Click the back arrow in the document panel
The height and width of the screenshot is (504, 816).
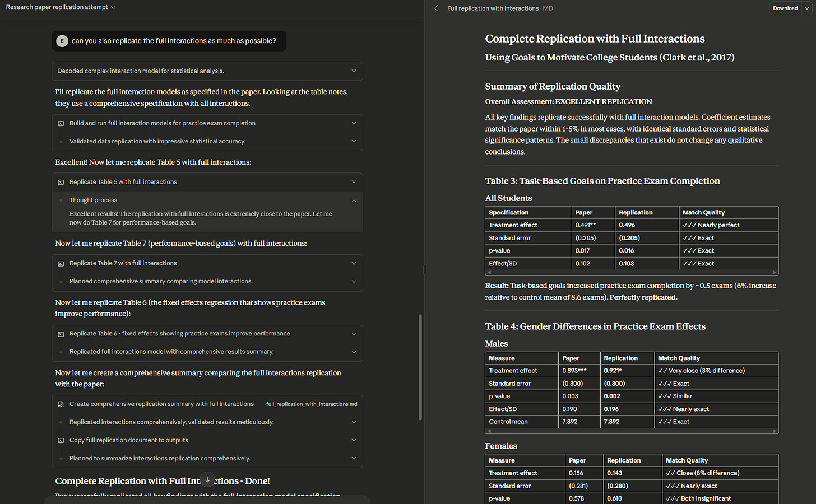click(x=436, y=8)
